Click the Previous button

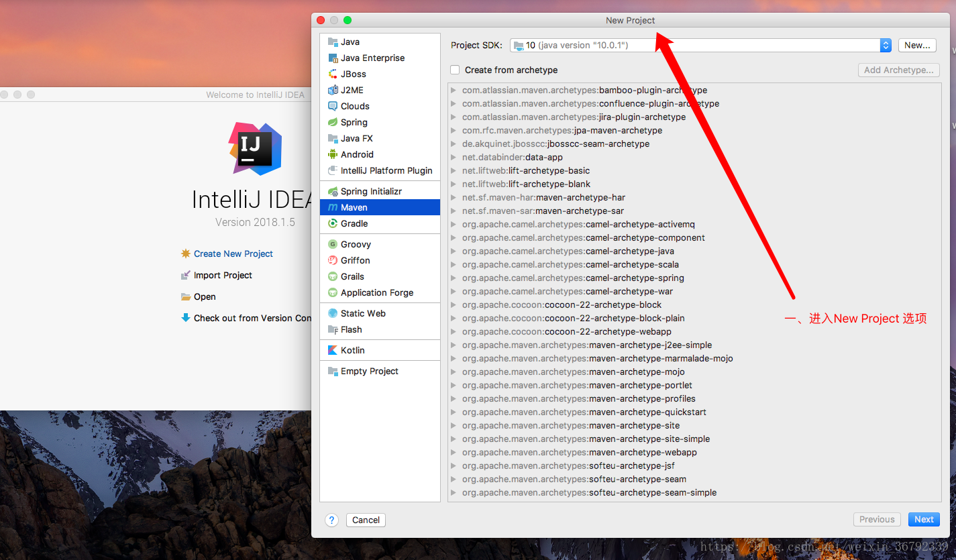877,519
